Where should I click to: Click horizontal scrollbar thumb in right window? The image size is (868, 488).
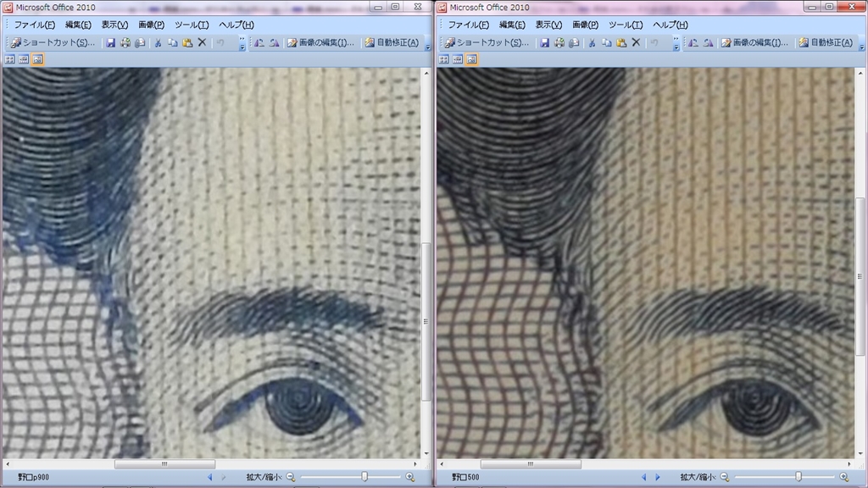531,464
